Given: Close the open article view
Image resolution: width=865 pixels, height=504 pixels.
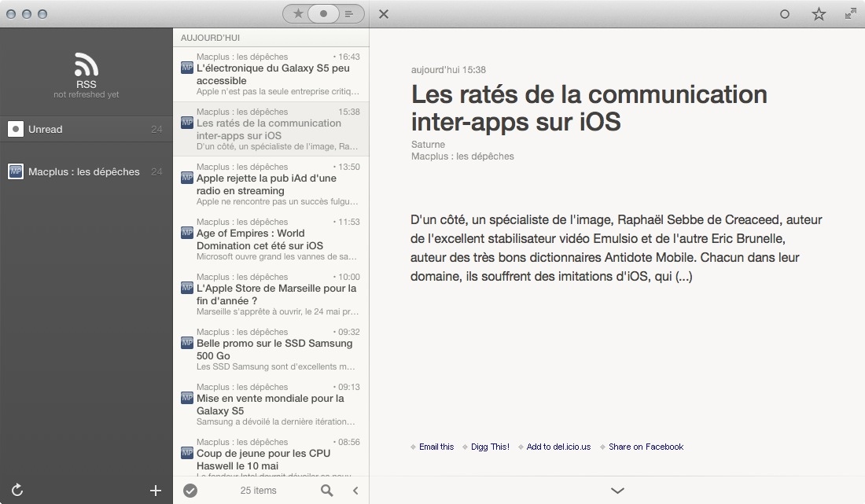Looking at the screenshot, I should pyautogui.click(x=384, y=14).
